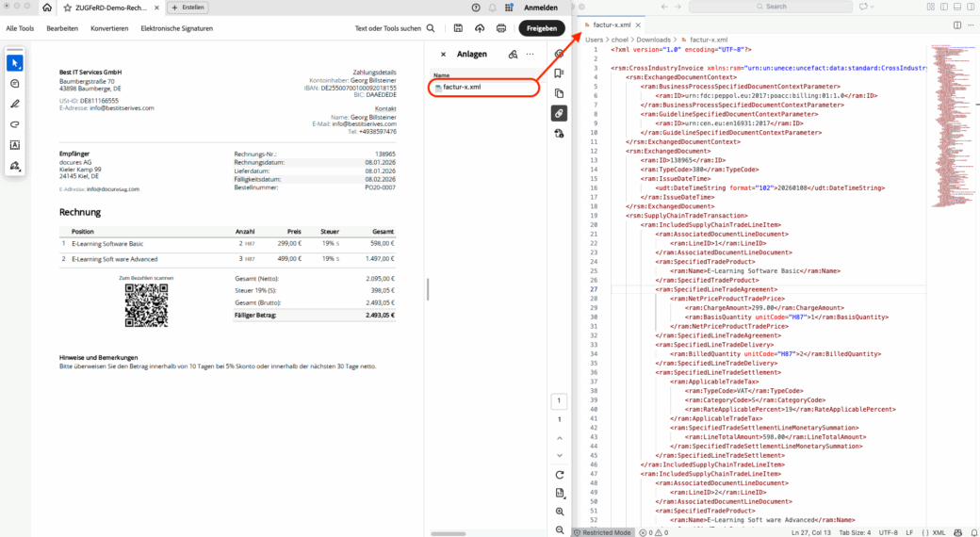The height and width of the screenshot is (537, 980).
Task: Select the text box tool
Action: click(x=15, y=145)
